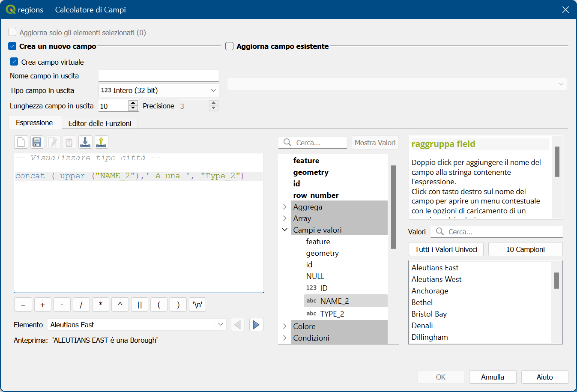Open the existing field dropdown on the right

[397, 84]
